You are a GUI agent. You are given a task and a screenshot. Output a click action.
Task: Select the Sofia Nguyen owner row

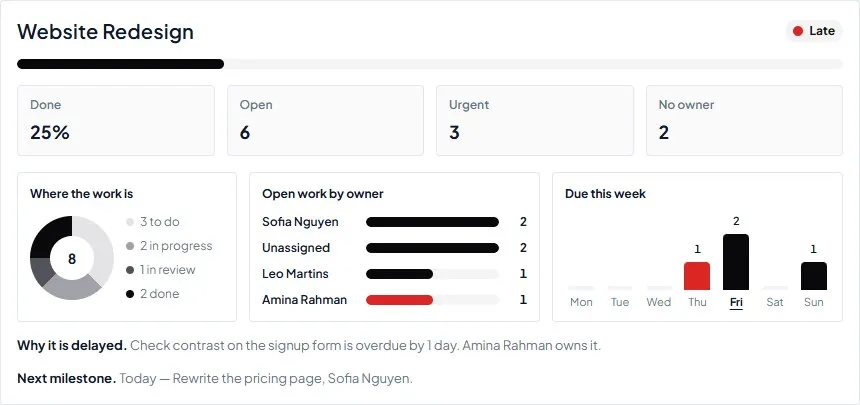(x=394, y=222)
